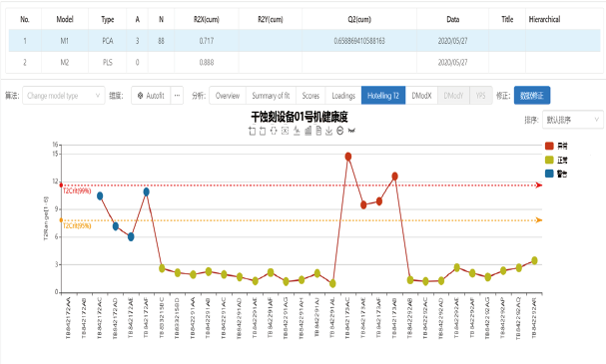Select the Hotelling T2 tab

coord(383,96)
